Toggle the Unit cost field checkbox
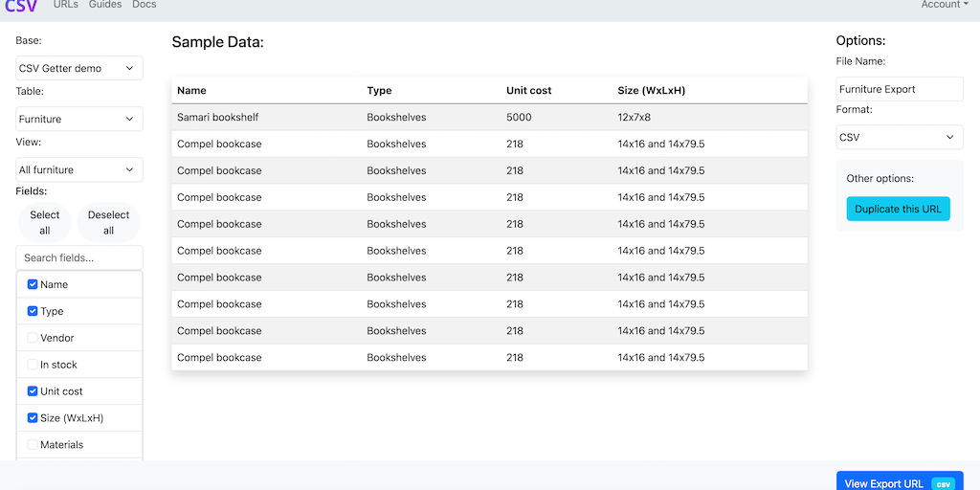 click(33, 391)
